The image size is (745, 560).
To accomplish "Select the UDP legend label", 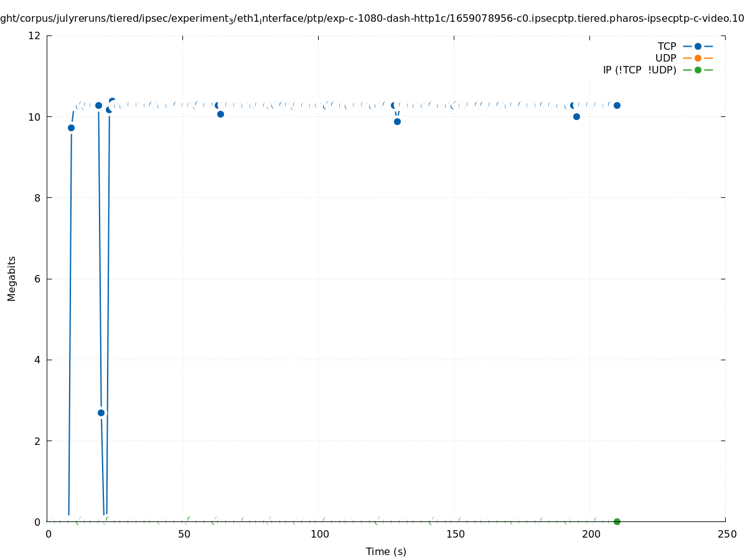I will click(665, 58).
